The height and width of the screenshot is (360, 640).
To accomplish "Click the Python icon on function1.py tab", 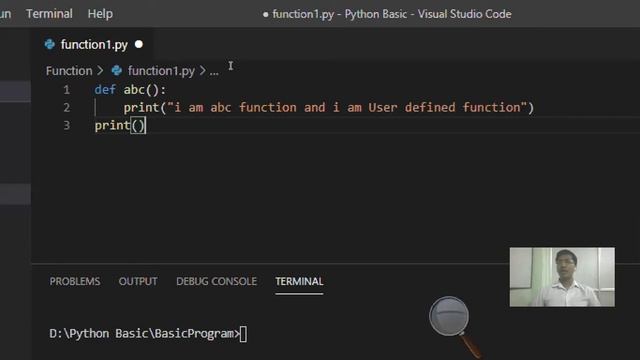I will coord(50,44).
